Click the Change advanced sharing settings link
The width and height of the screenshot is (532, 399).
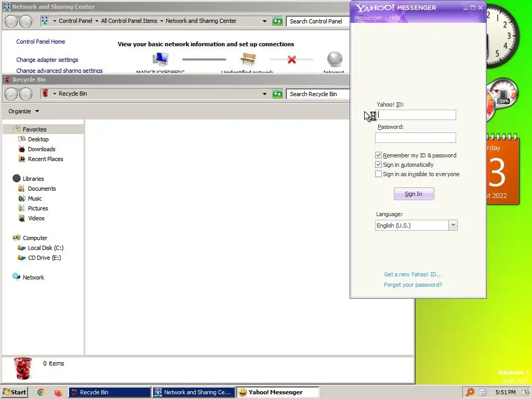tap(59, 70)
